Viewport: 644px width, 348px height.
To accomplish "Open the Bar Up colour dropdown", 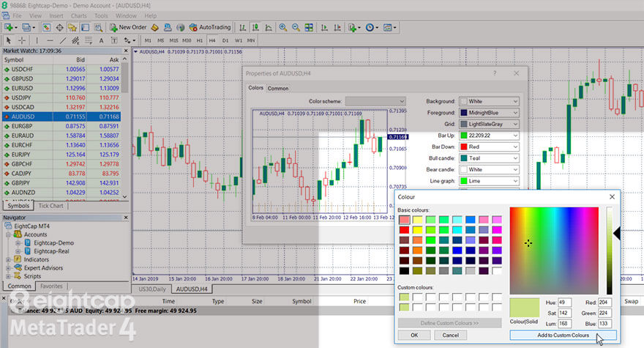I will tap(489, 136).
